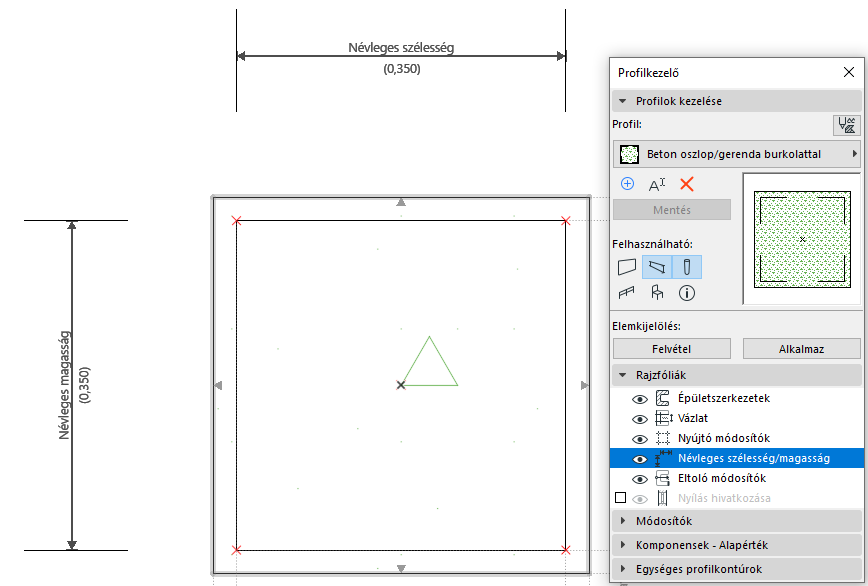Image resolution: width=868 pixels, height=586 pixels.
Task: Click the bottom stretch arrow on the profile
Action: pyautogui.click(x=401, y=568)
